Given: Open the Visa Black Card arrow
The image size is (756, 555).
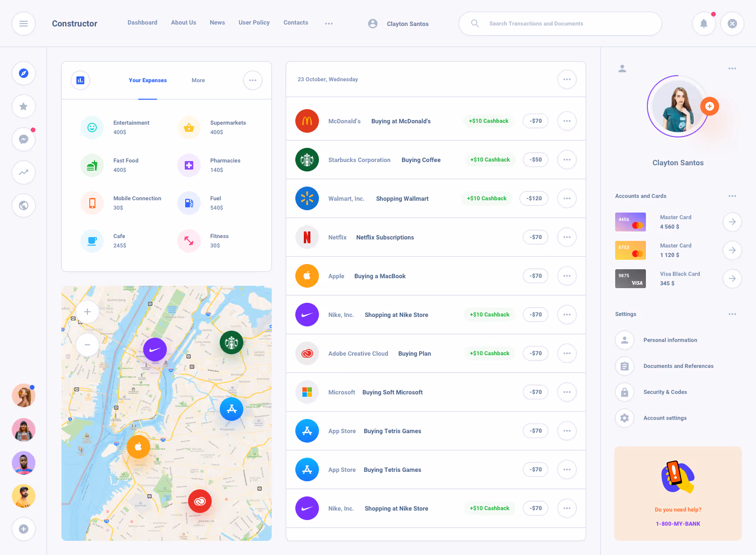Looking at the screenshot, I should coord(732,279).
